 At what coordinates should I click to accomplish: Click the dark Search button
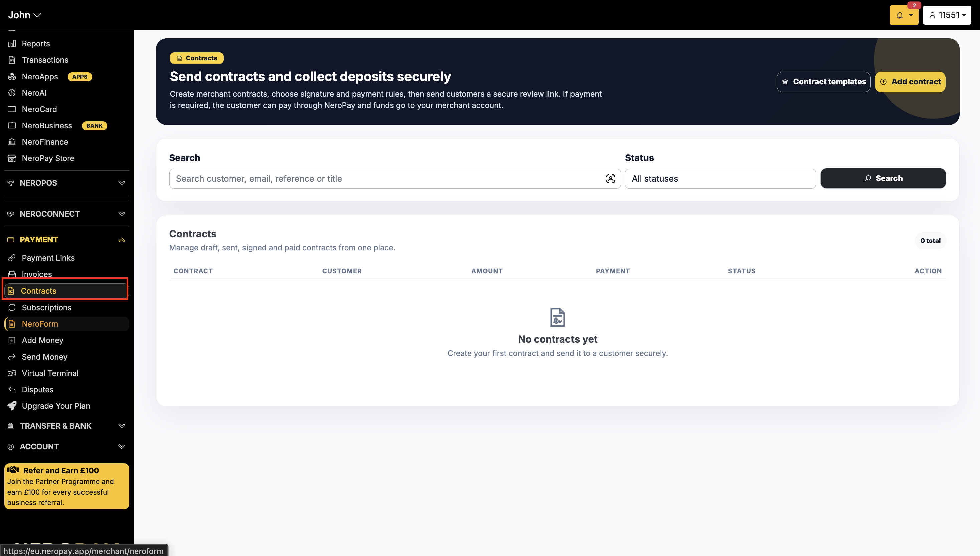point(883,178)
